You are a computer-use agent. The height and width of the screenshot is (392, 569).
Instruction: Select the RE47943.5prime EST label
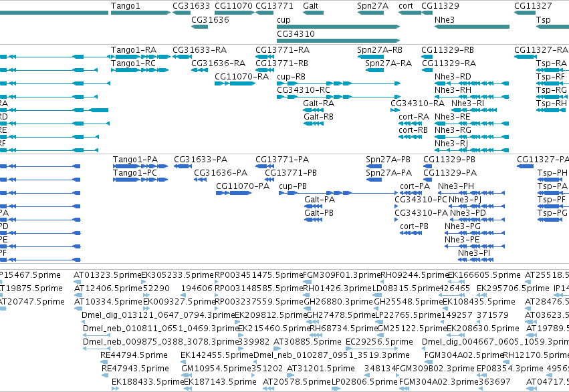pyautogui.click(x=135, y=369)
